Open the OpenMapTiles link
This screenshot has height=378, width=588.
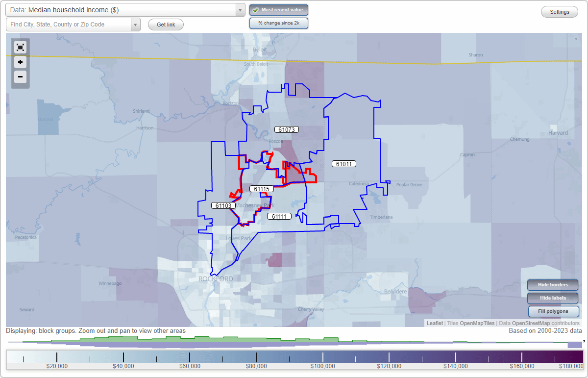point(477,323)
